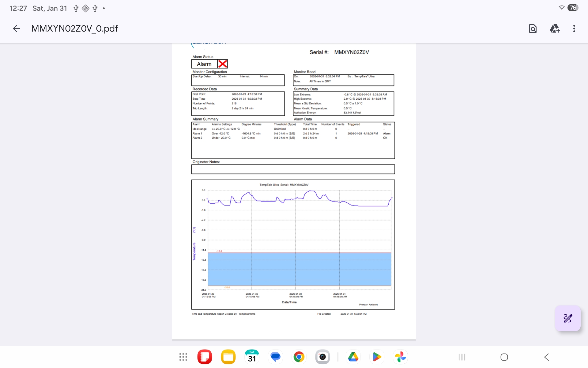Open the app drawer grid icon
Viewport: 588px width, 368px height.
pyautogui.click(x=183, y=357)
